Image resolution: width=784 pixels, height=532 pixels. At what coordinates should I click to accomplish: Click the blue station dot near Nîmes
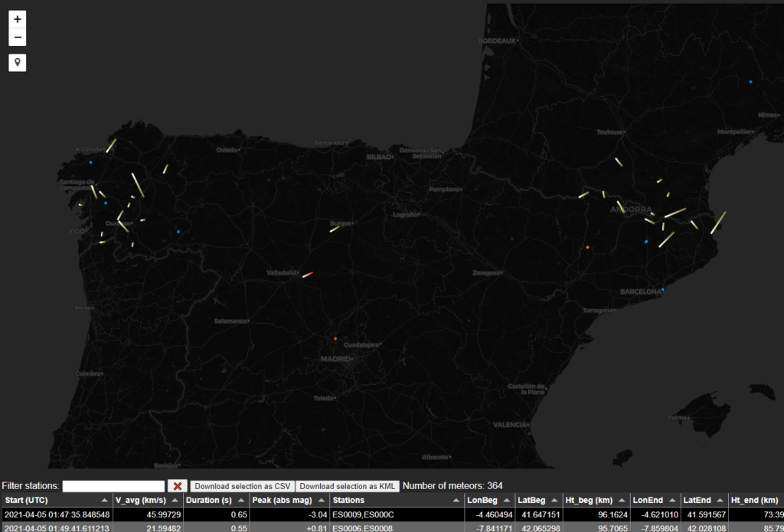[750, 82]
